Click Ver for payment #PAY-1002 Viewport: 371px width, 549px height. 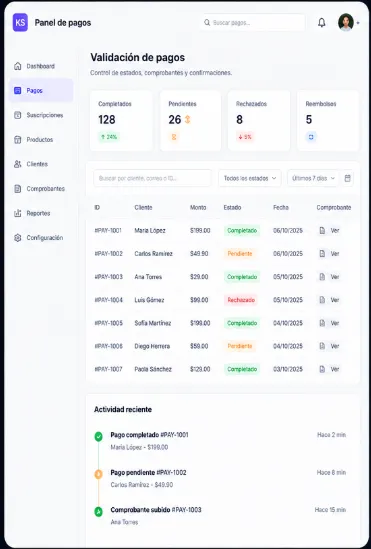click(x=335, y=253)
